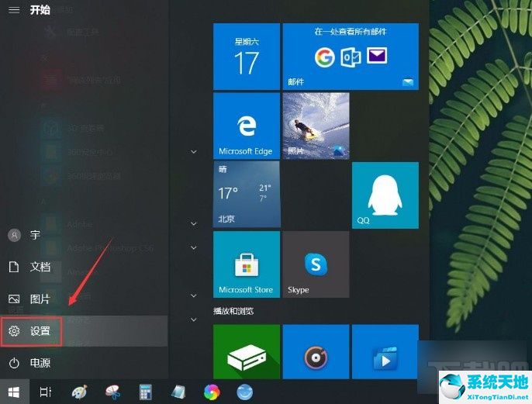Open 图片 (Pictures) folder
The image size is (532, 404).
(29, 299)
